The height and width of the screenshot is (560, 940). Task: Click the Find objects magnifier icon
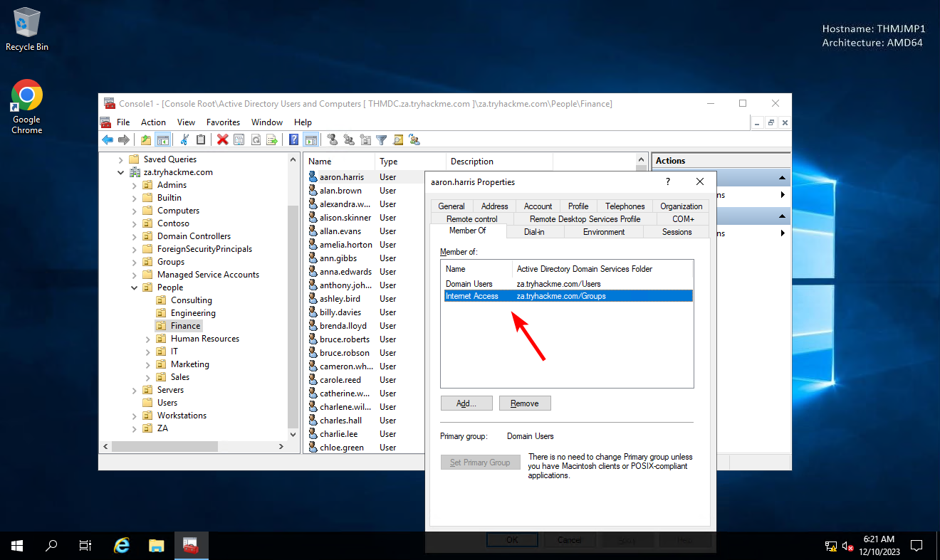398,140
